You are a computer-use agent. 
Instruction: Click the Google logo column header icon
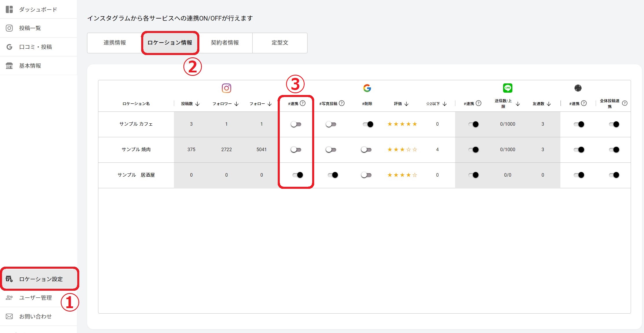(367, 88)
